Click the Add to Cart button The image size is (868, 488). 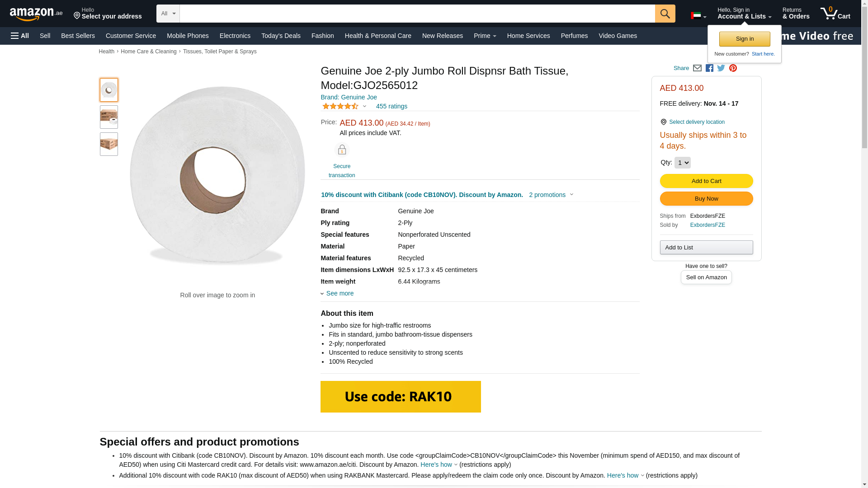tap(706, 181)
